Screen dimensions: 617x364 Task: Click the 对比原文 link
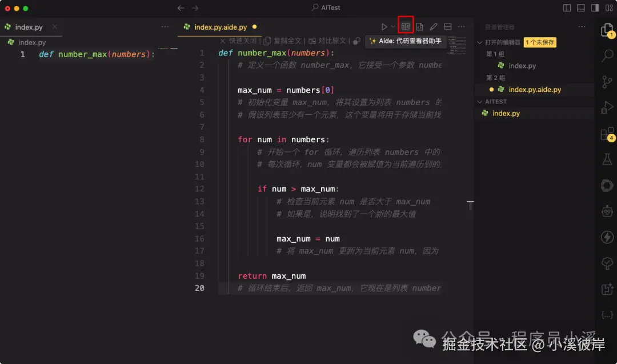point(331,41)
